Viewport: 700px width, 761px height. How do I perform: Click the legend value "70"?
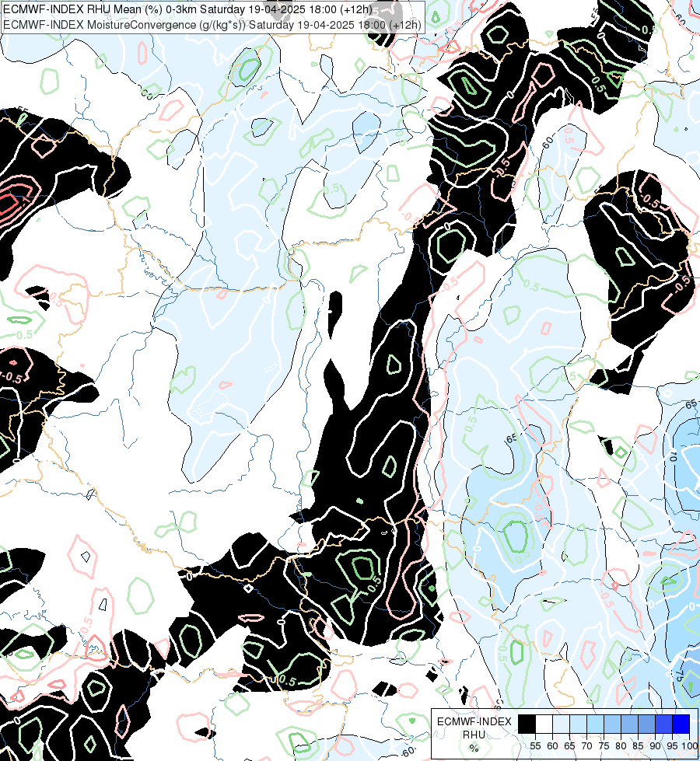[x=586, y=746]
